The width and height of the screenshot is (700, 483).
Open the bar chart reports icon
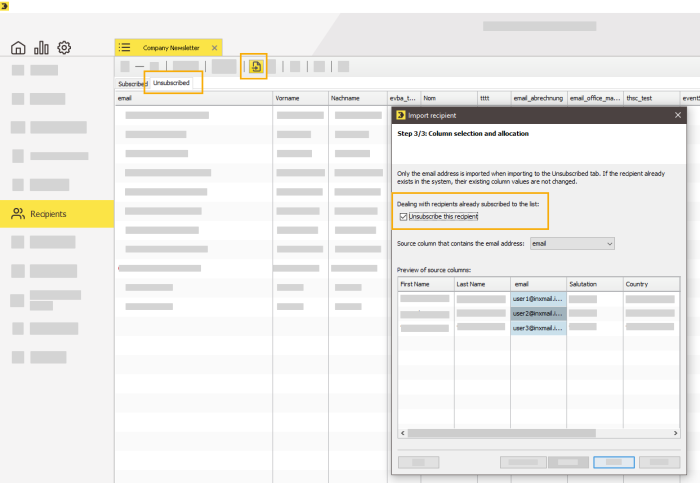click(x=42, y=48)
